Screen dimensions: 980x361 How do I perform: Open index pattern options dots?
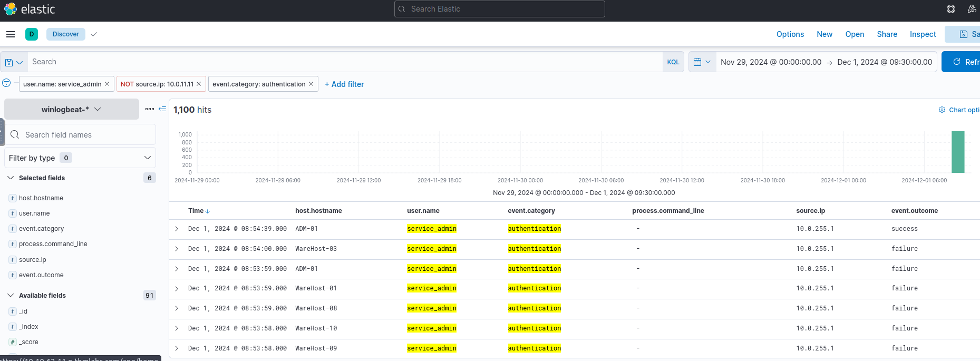tap(150, 109)
